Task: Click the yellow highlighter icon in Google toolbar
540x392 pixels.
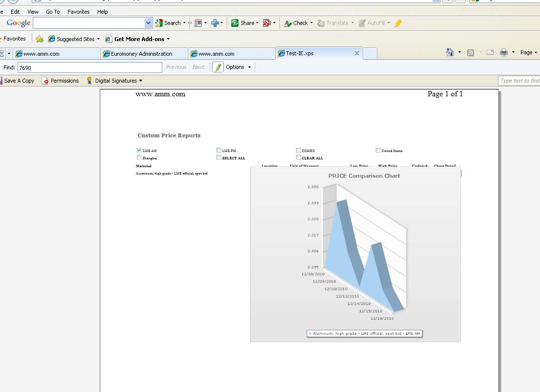Action: (398, 23)
